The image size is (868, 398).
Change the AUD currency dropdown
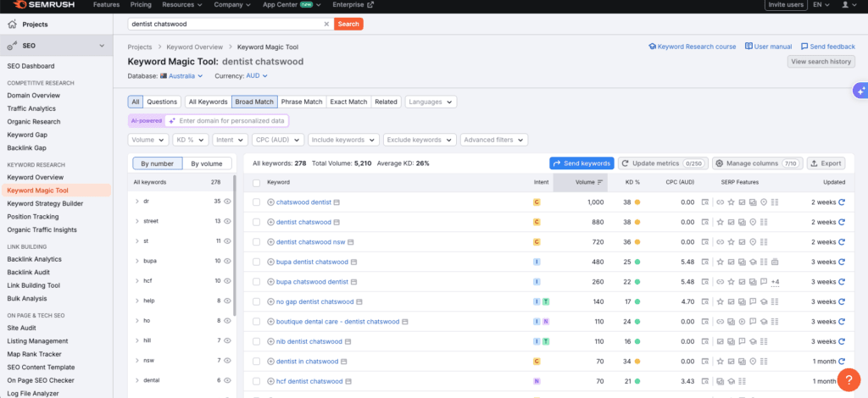tap(257, 75)
